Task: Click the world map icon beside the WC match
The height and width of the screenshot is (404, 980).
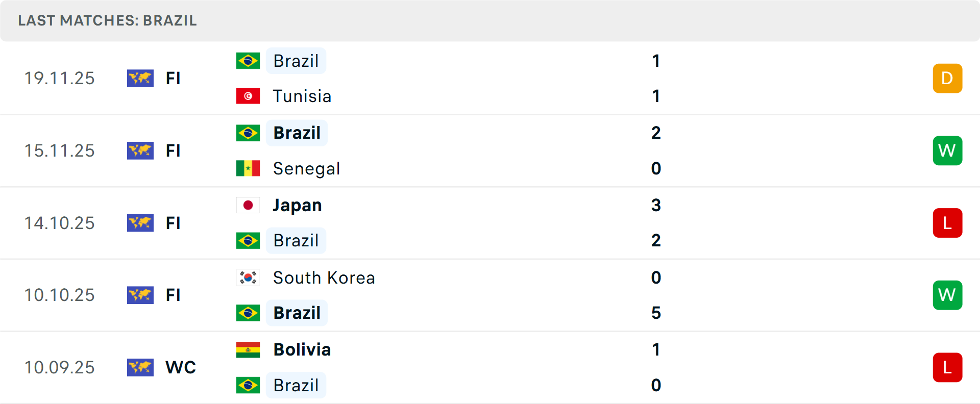Action: click(x=140, y=367)
